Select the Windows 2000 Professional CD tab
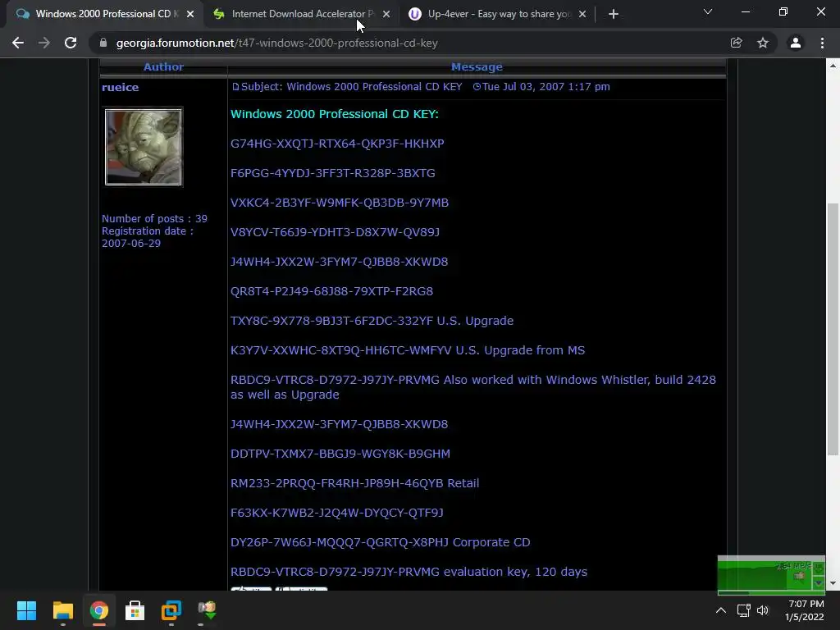 [x=107, y=14]
